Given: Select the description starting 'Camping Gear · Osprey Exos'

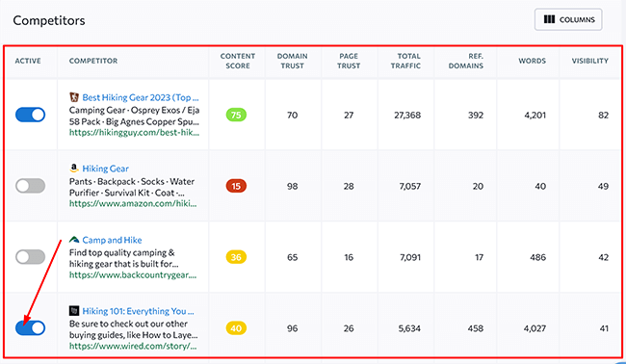Looking at the screenshot, I should click(134, 116).
